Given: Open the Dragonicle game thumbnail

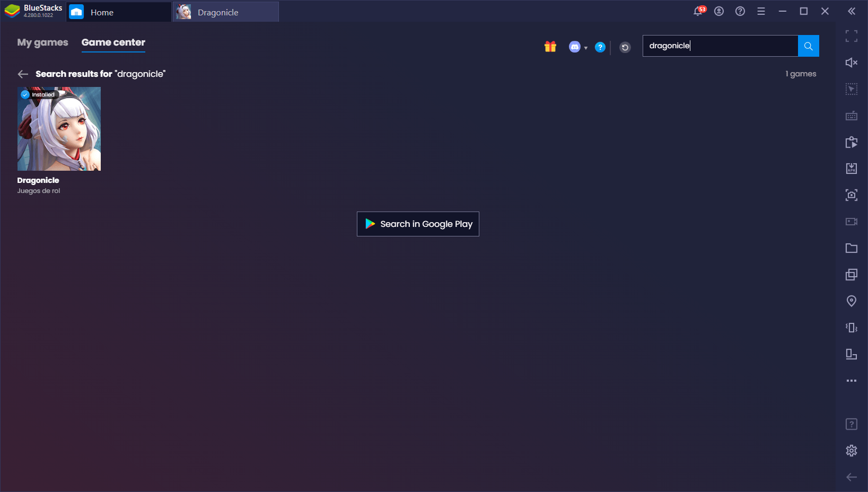Looking at the screenshot, I should coord(59,129).
